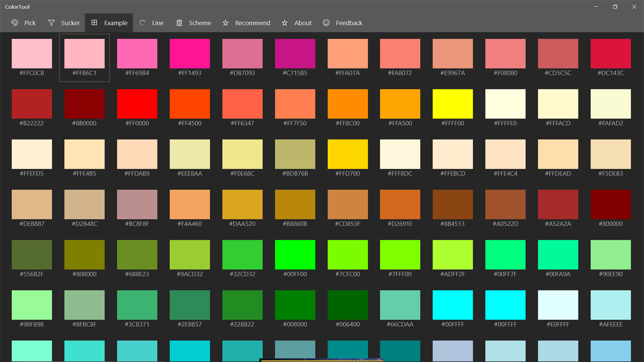Choose the #32CD32 lime green swatch
This screenshot has width=644, height=362.
click(242, 255)
